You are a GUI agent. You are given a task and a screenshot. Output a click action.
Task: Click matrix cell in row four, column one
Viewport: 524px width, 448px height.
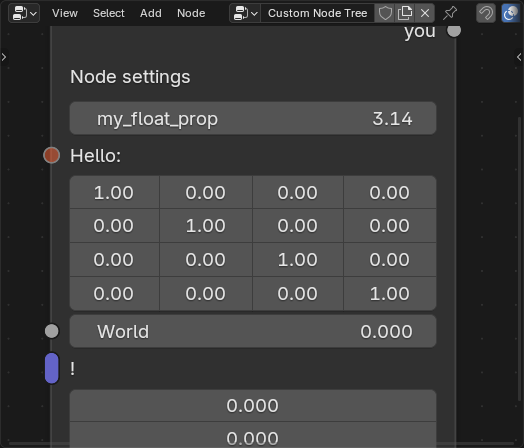(x=114, y=294)
